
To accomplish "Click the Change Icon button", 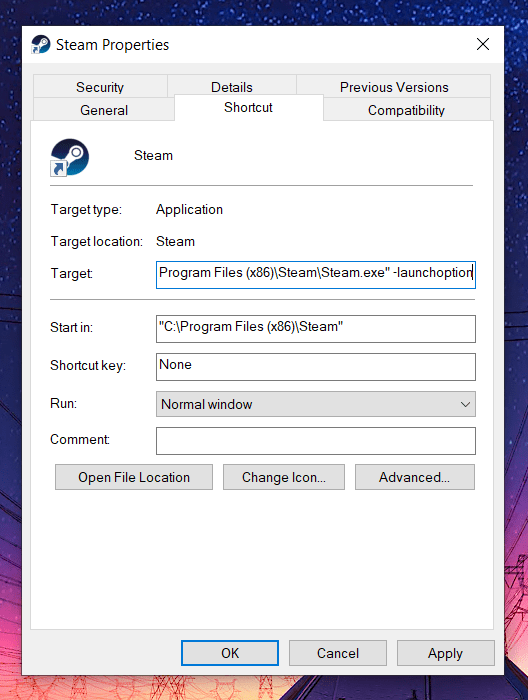I will [x=284, y=477].
